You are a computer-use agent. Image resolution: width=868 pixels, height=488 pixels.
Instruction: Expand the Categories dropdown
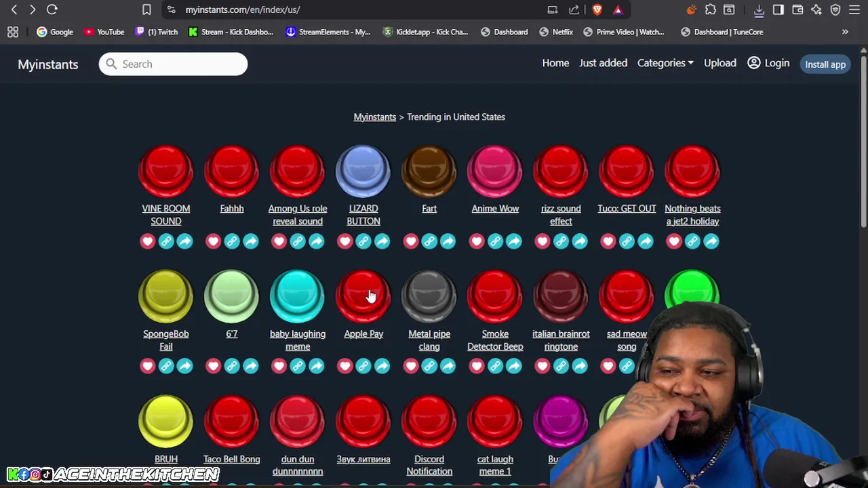(665, 63)
